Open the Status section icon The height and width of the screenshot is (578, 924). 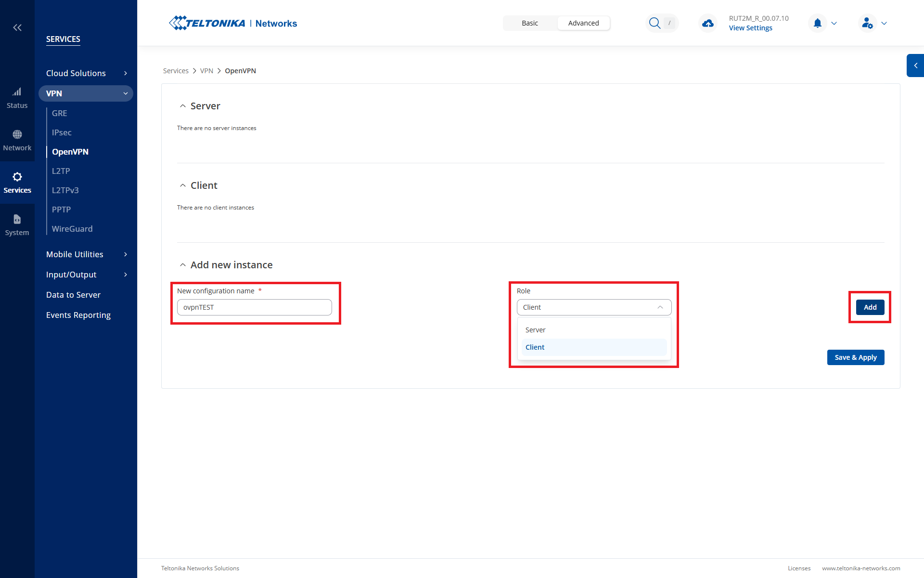pos(17,98)
